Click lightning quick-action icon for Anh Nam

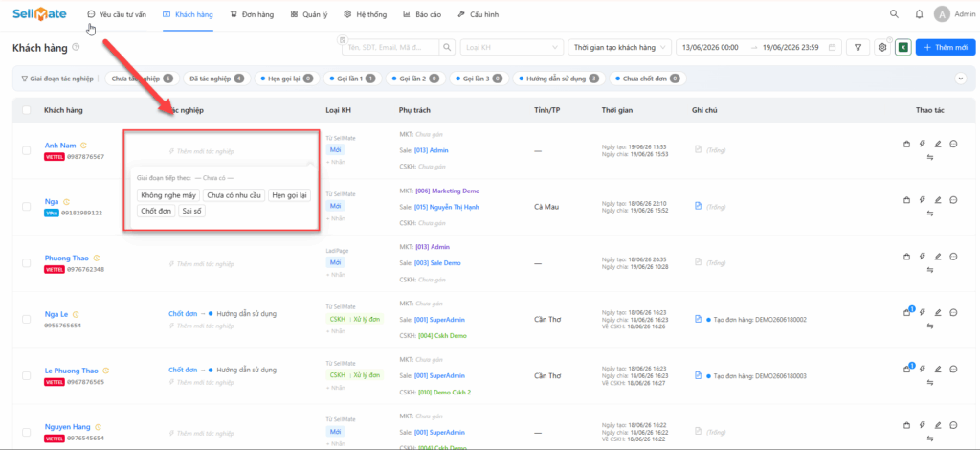[923, 145]
